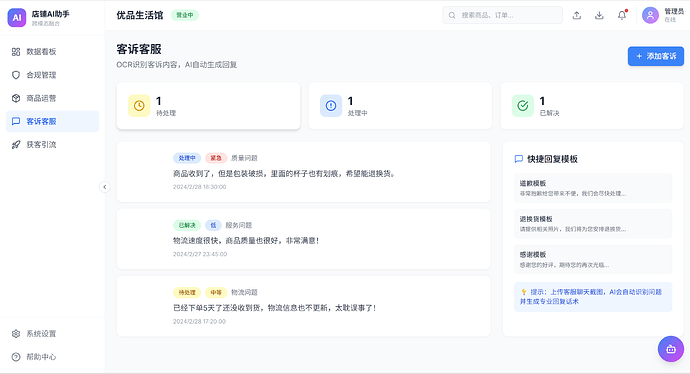690x374 pixels.
Task: Click the 中等 priority tag
Action: tap(216, 292)
